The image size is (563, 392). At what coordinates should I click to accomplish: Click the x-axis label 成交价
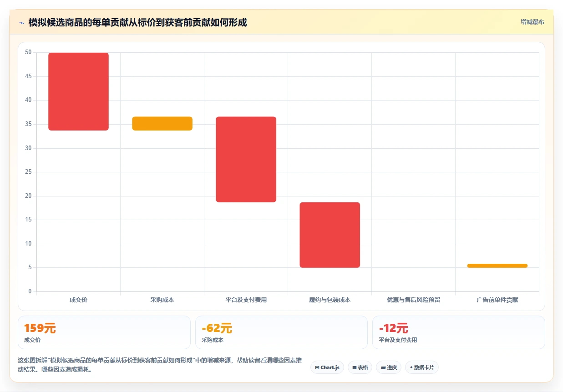tap(78, 300)
